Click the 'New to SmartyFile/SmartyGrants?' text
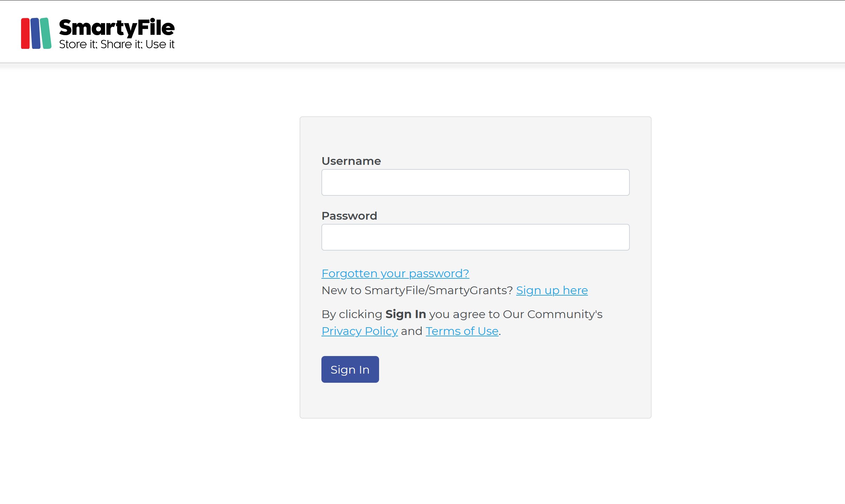845x504 pixels. tap(417, 290)
